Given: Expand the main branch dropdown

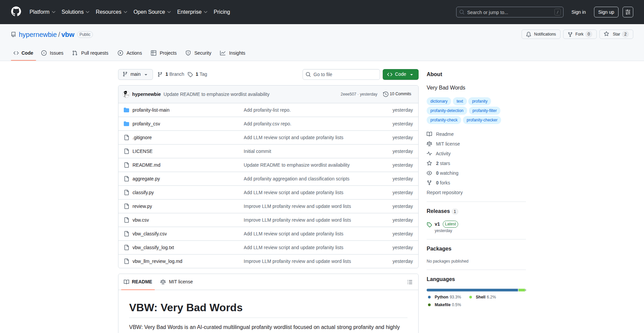Looking at the screenshot, I should [135, 74].
